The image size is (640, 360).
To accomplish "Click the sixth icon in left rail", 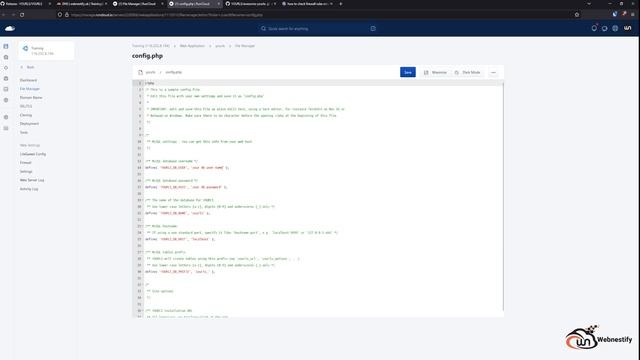I will [x=6, y=100].
